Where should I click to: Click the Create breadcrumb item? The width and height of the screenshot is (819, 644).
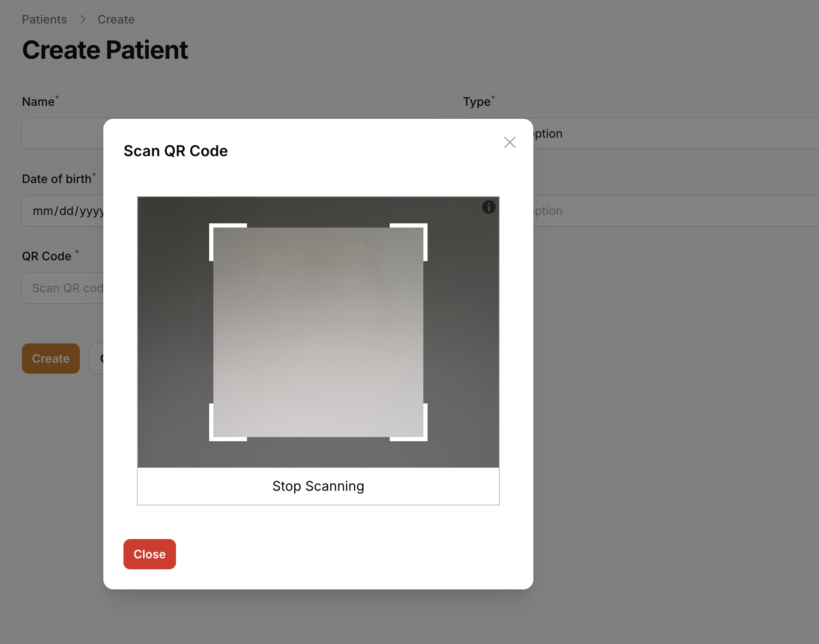[116, 19]
